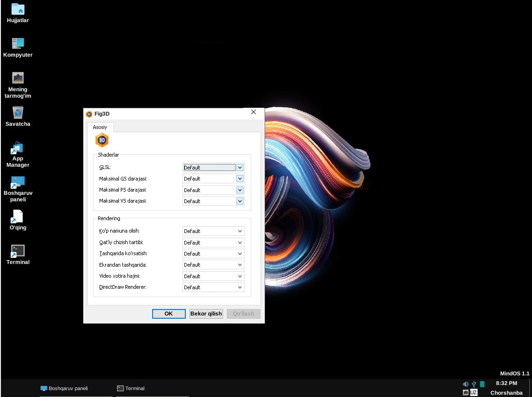Open the Hujjatlar folder icon
The image size is (532, 397).
click(18, 9)
